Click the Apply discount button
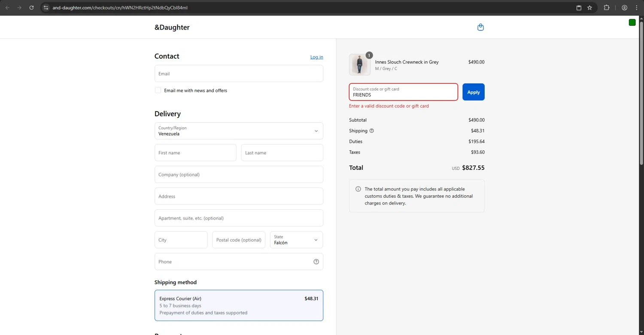This screenshot has width=644, height=335. [x=474, y=92]
